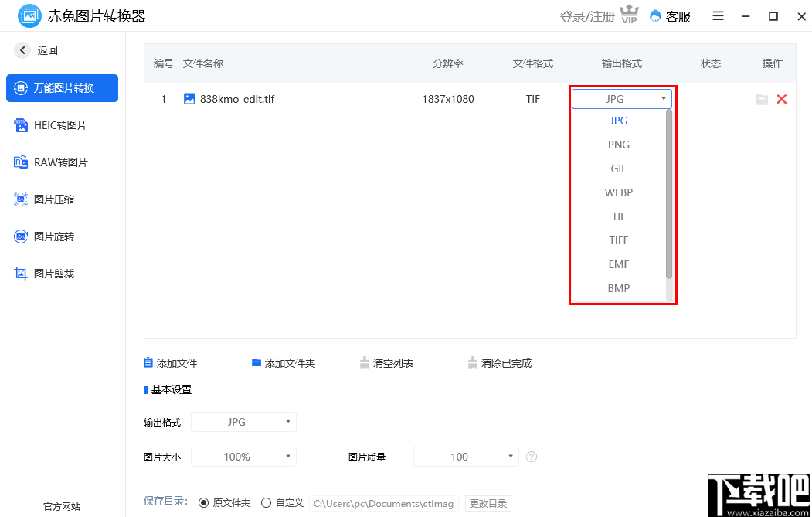Open the 官方网站 link
812x517 pixels.
(62, 506)
